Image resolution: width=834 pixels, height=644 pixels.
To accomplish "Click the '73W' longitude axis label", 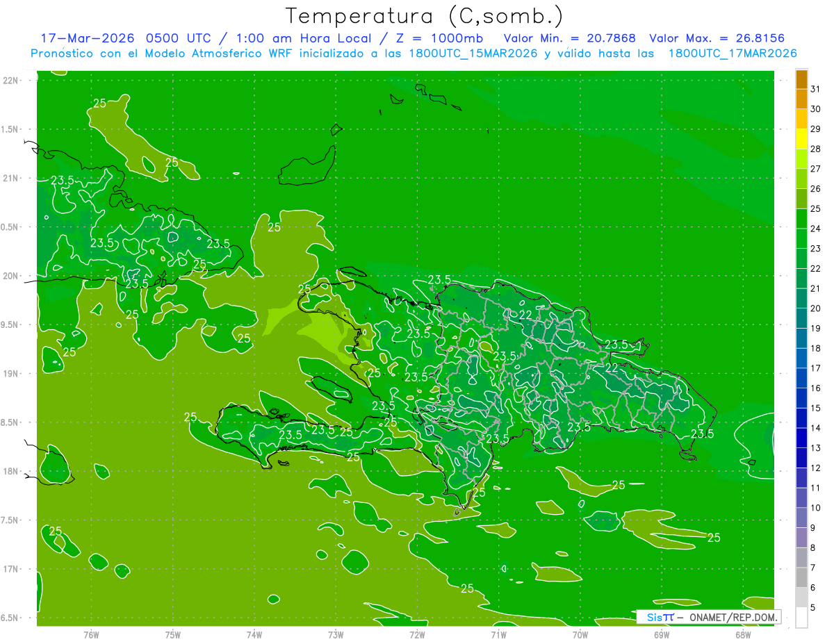I will (x=336, y=634).
